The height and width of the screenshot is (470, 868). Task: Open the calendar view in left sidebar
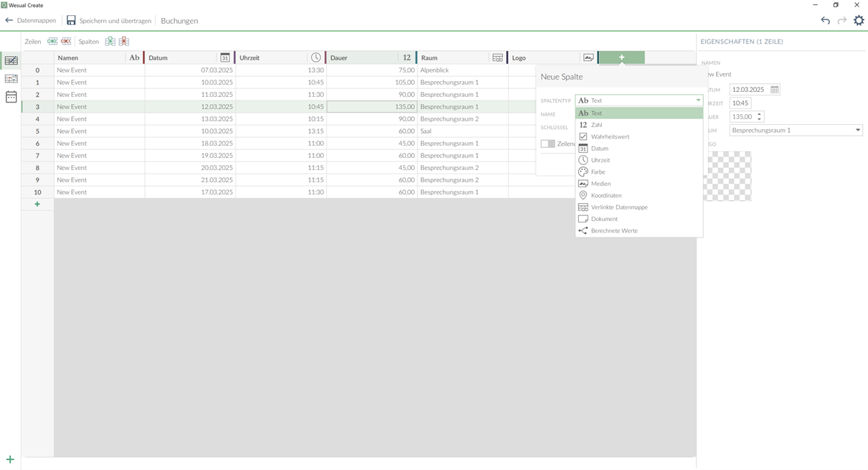point(11,97)
